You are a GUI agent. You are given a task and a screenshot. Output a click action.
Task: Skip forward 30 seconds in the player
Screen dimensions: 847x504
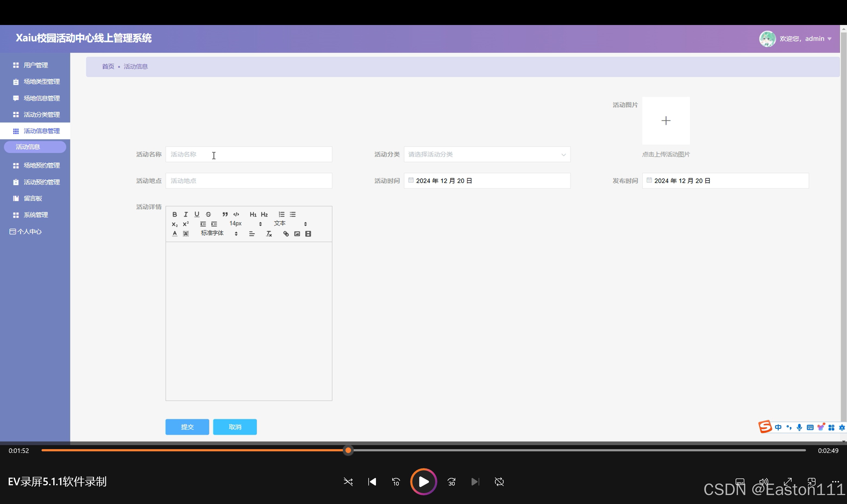click(x=451, y=482)
